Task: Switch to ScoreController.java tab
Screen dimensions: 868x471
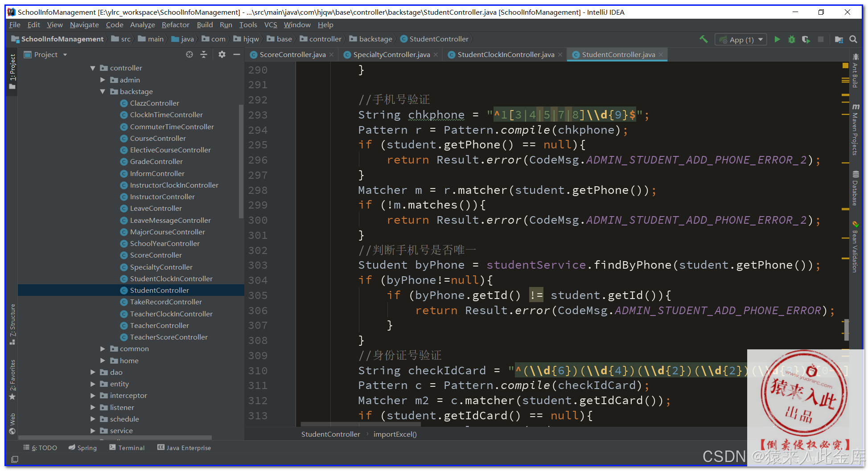Action: point(292,55)
